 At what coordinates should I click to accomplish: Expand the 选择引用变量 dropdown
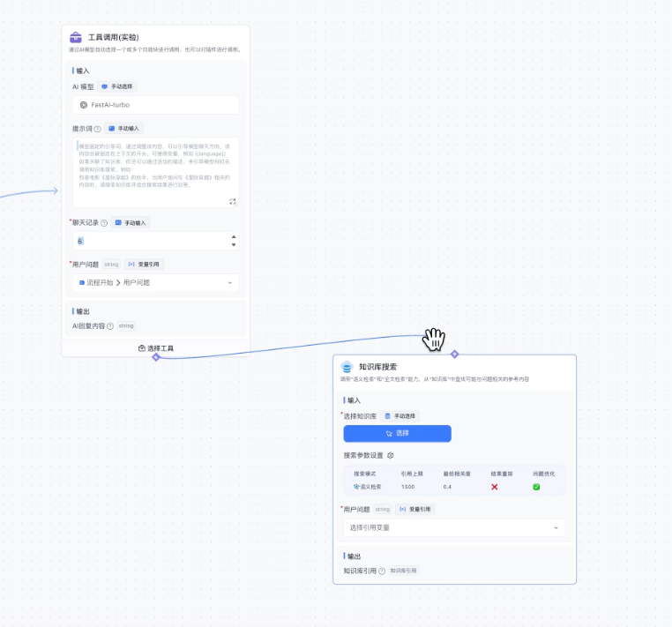[x=454, y=527]
